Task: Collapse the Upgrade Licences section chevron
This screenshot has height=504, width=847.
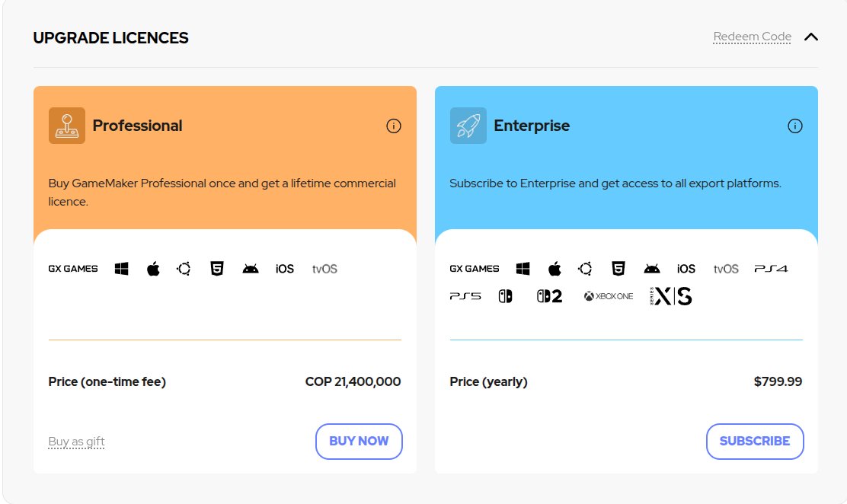Action: pyautogui.click(x=810, y=37)
